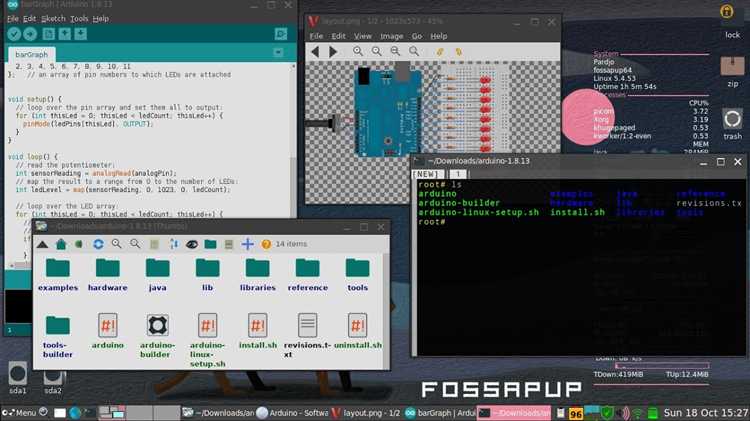The image size is (750, 421).
Task: Click first zoom magnifier in image viewer
Action: click(358, 51)
